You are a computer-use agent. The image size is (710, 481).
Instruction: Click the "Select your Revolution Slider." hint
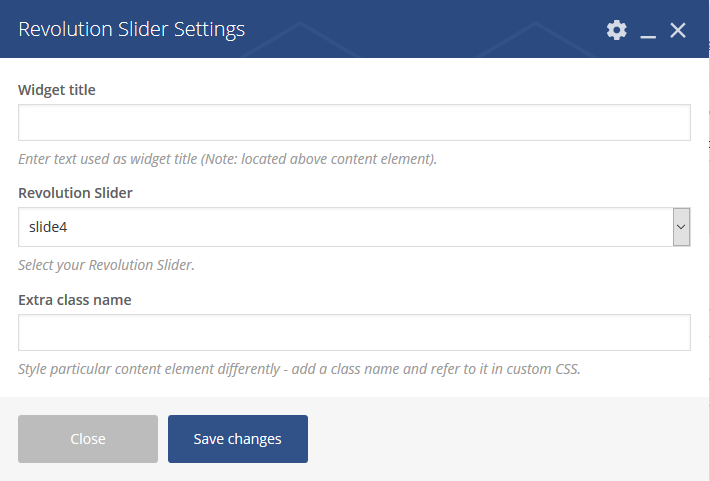[106, 265]
